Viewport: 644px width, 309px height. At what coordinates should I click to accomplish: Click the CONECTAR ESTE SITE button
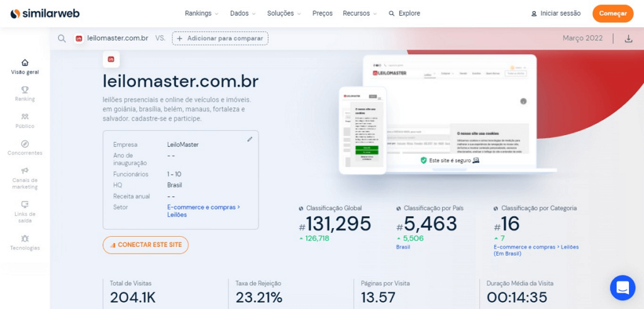click(x=145, y=245)
